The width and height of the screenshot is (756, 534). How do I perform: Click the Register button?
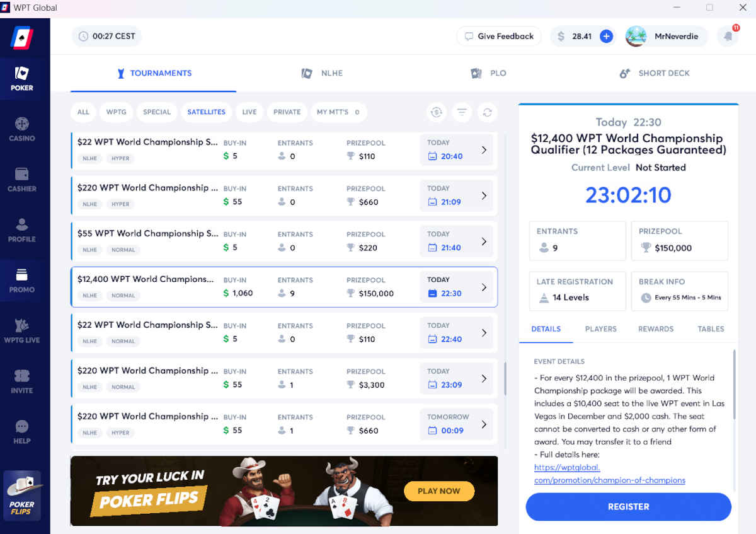point(629,507)
